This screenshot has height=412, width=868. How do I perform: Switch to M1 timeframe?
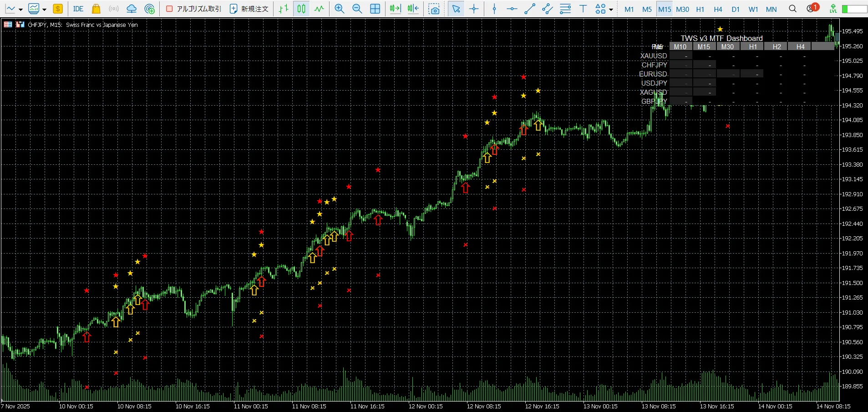pyautogui.click(x=629, y=9)
